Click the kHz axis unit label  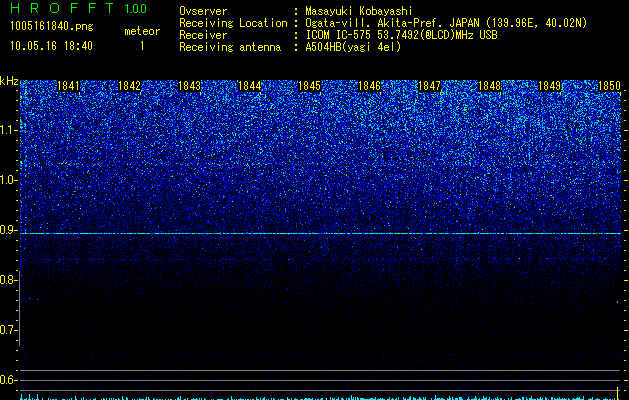(x=9, y=81)
